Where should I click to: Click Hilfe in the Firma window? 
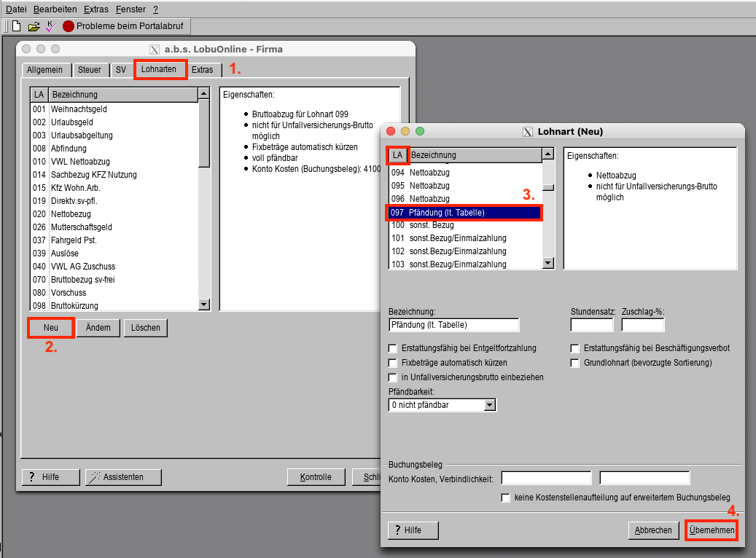pos(50,477)
